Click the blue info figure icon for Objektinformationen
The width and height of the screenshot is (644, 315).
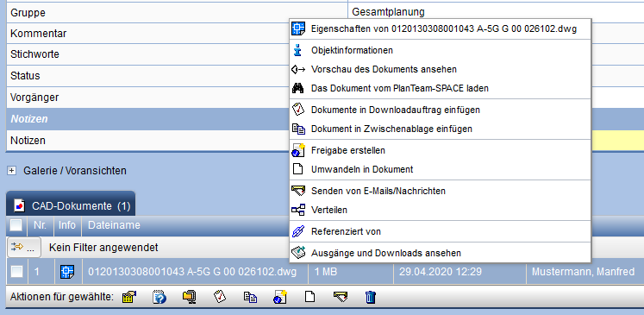298,51
